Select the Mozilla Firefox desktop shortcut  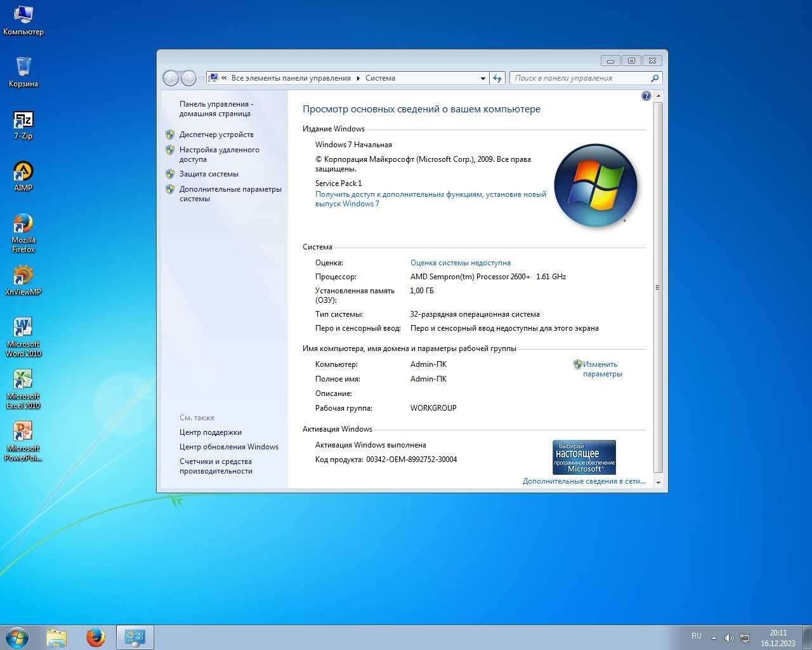point(23,233)
